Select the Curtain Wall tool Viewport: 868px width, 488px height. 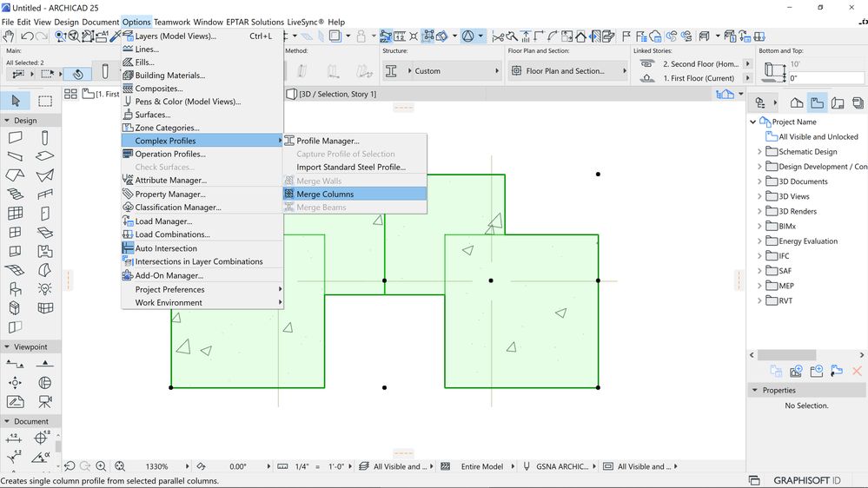tap(15, 213)
